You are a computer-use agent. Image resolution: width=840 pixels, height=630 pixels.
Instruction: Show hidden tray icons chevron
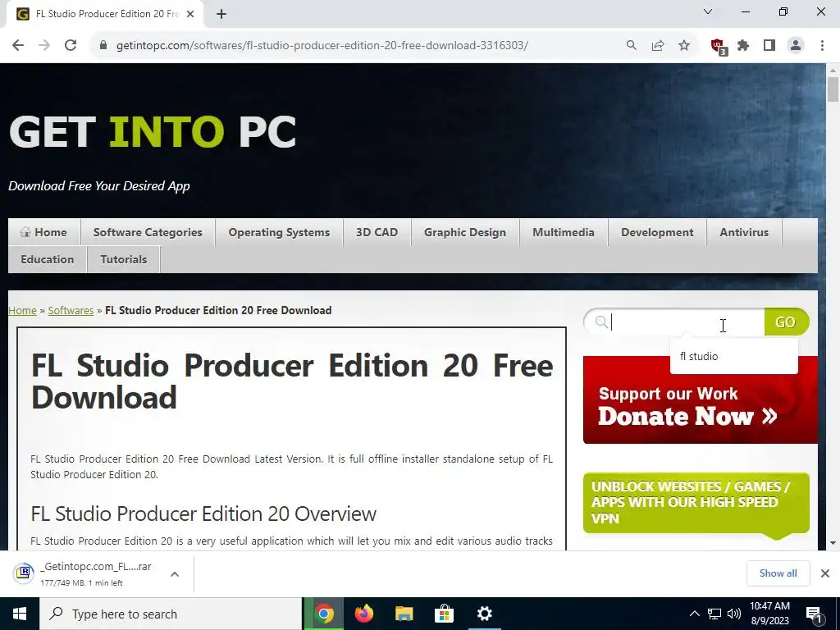tap(694, 614)
